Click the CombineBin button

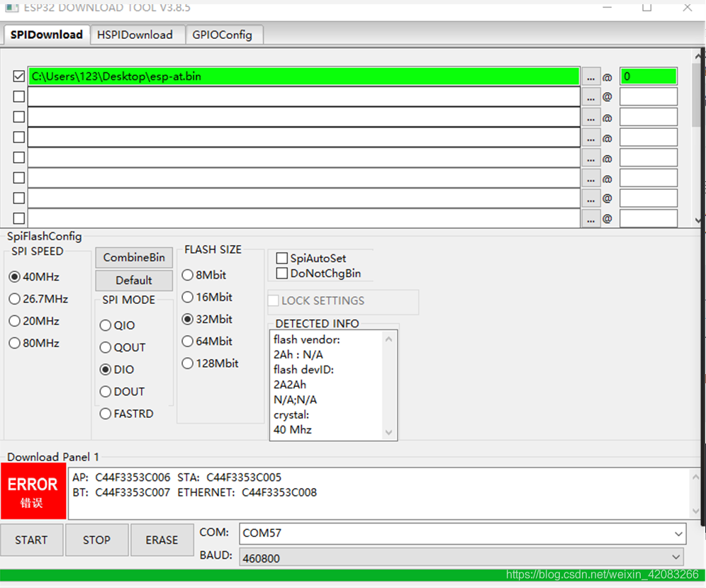pos(134,257)
